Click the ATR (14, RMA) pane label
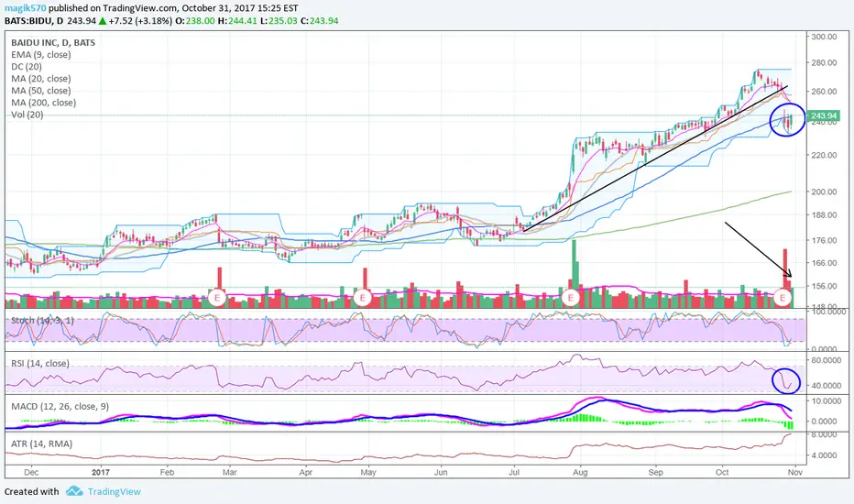This screenshot has width=854, height=504. click(41, 444)
